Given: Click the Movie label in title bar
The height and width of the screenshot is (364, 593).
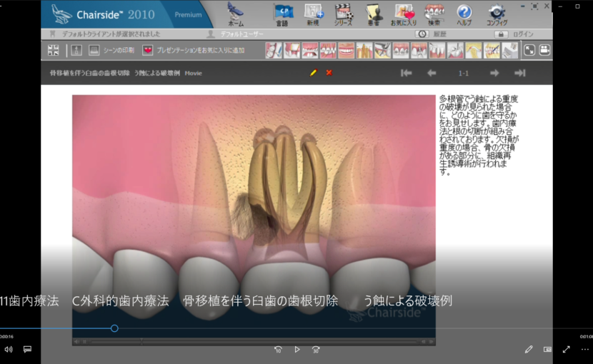Looking at the screenshot, I should tap(193, 74).
